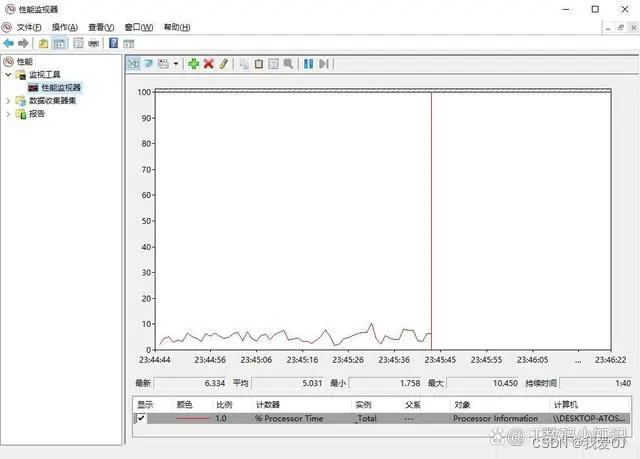The image size is (640, 459).
Task: Toggle the show/hide console tree icon
Action: [x=59, y=43]
